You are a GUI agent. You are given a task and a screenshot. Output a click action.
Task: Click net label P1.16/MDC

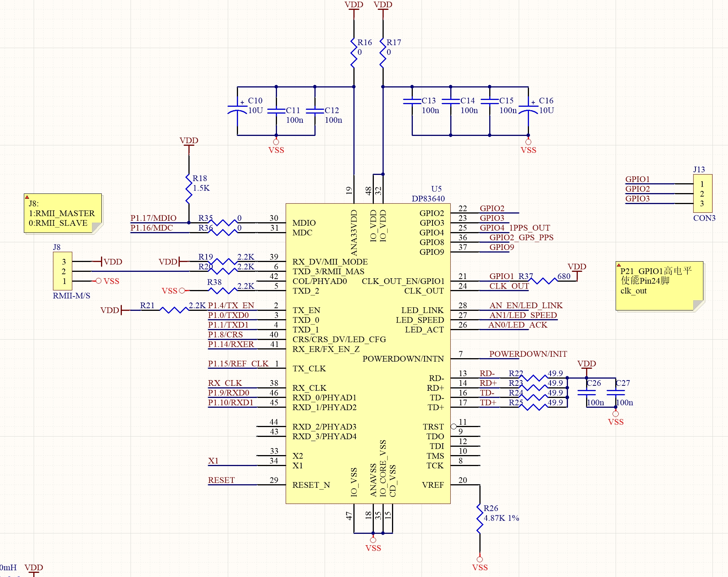(x=151, y=228)
